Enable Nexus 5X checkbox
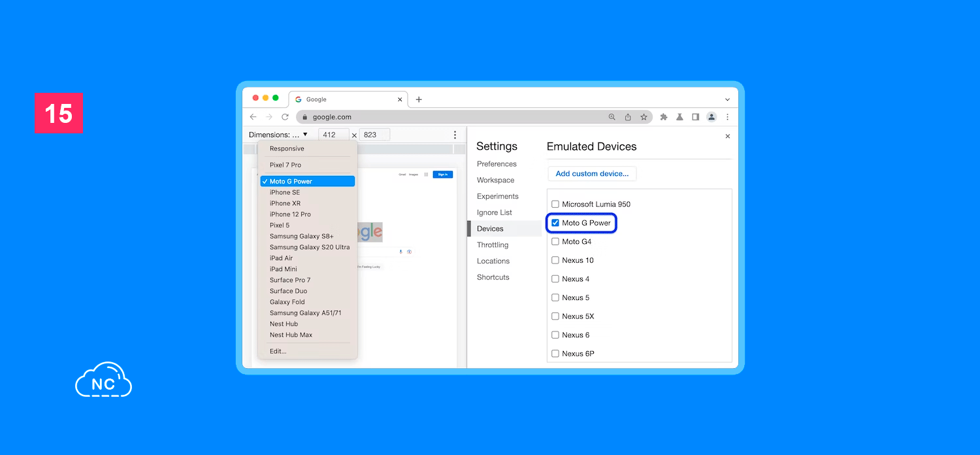 point(555,316)
